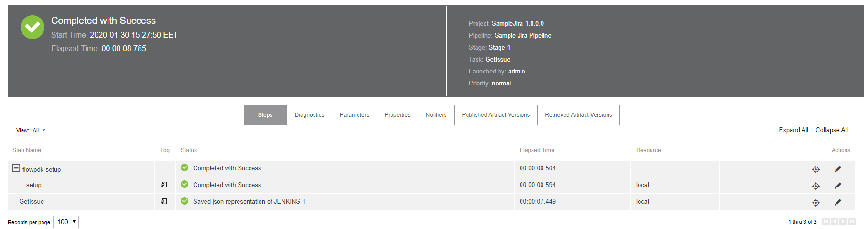
Task: Open the Parameters tab
Action: click(x=354, y=115)
